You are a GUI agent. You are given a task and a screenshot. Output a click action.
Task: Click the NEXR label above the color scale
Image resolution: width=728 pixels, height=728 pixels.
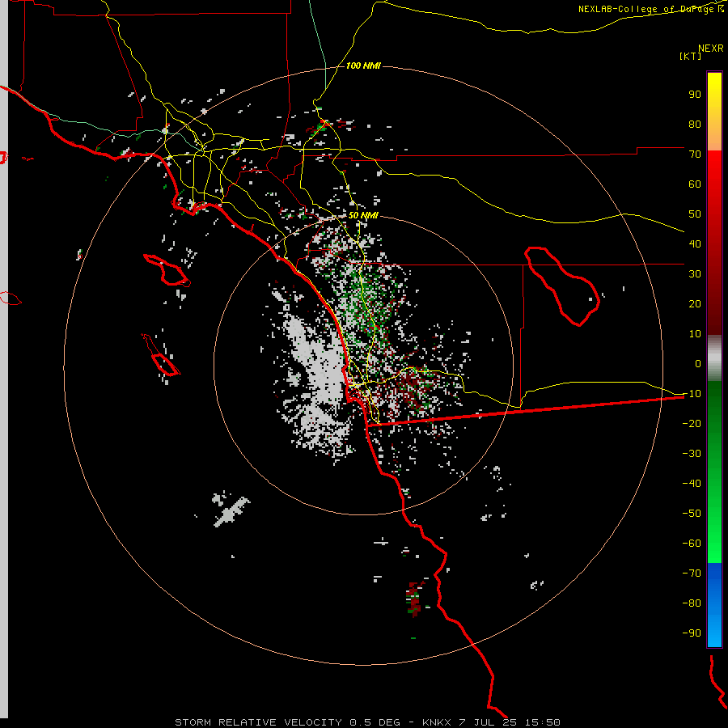pos(711,49)
